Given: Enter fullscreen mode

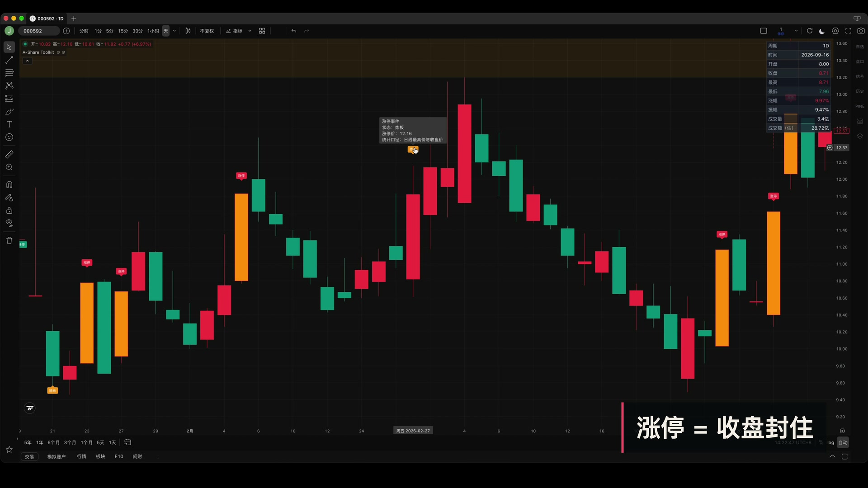Looking at the screenshot, I should 849,31.
